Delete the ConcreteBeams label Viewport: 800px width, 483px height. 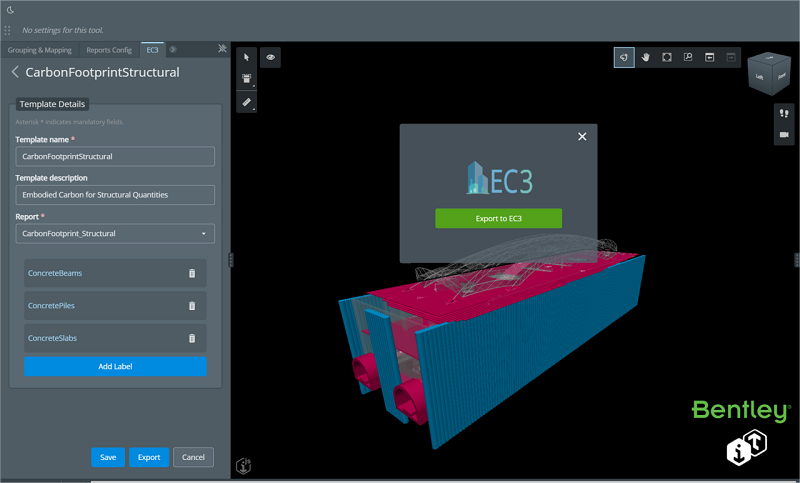point(192,273)
